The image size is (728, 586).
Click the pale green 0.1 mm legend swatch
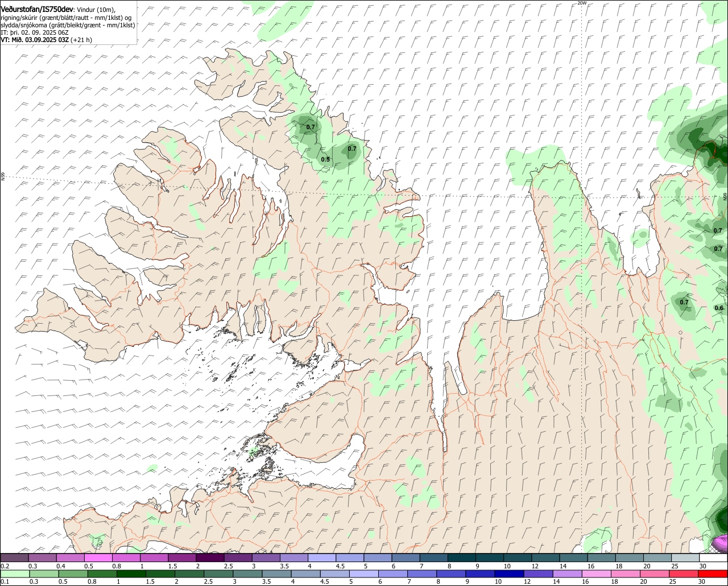14,574
